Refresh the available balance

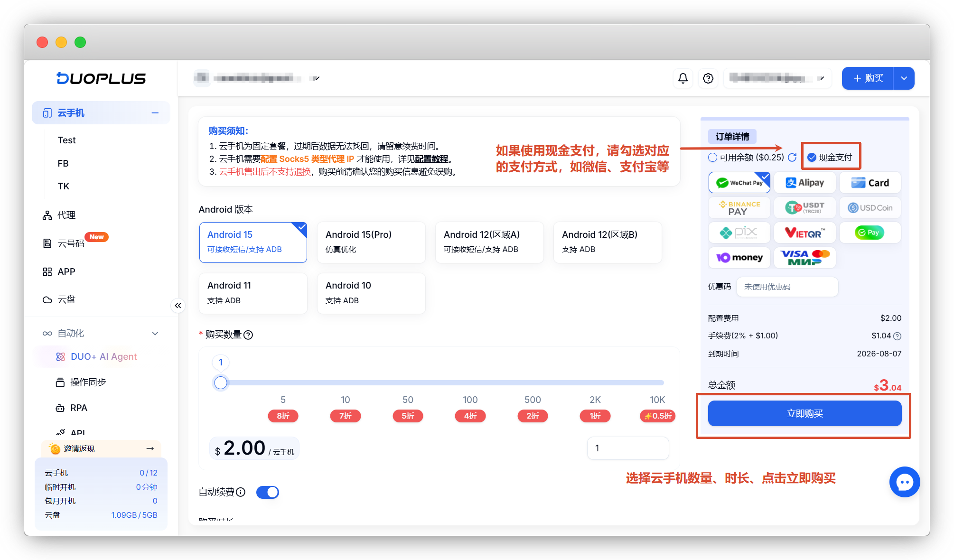(792, 157)
